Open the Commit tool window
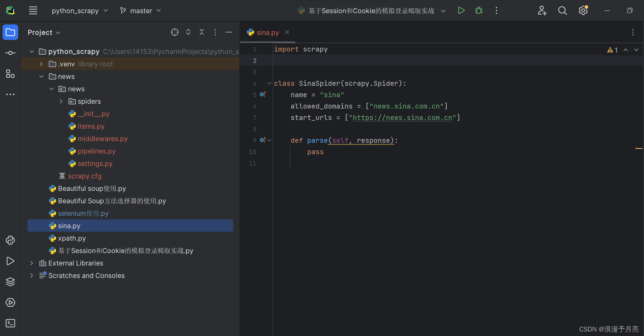This screenshot has width=644, height=336. pyautogui.click(x=10, y=53)
